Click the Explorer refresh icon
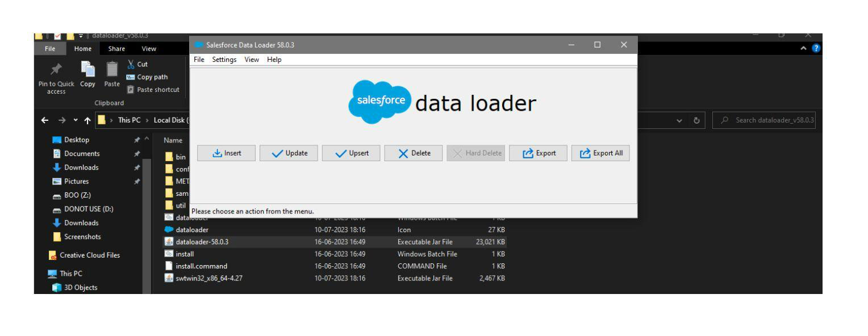Image resolution: width=868 pixels, height=336 pixels. [x=696, y=121]
